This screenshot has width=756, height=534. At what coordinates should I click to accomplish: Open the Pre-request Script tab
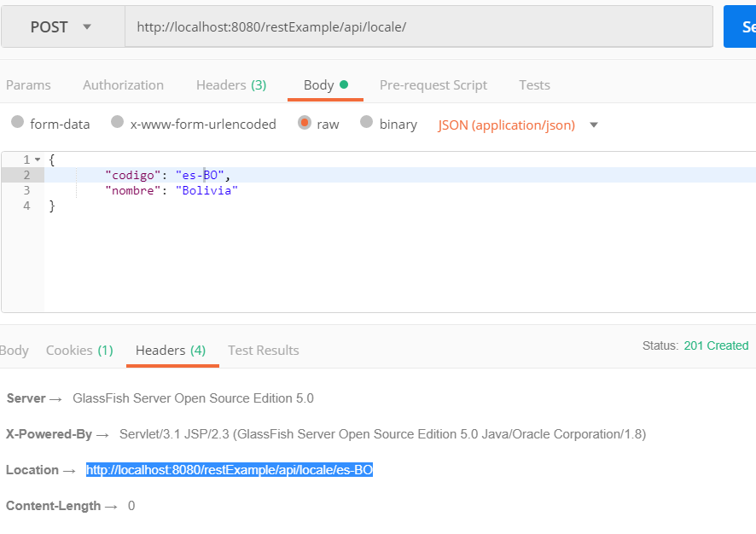pos(433,85)
